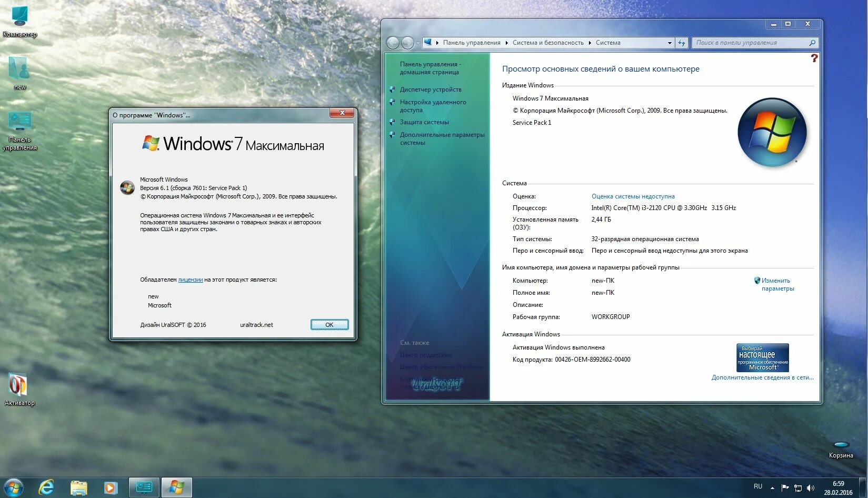Select the Система breadcrumb
This screenshot has height=498, width=868.
[x=608, y=43]
